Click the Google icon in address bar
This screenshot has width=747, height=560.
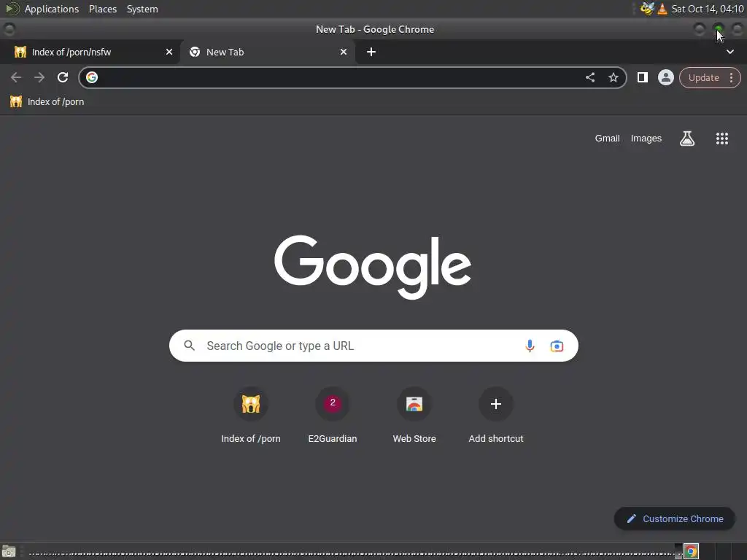(x=92, y=77)
